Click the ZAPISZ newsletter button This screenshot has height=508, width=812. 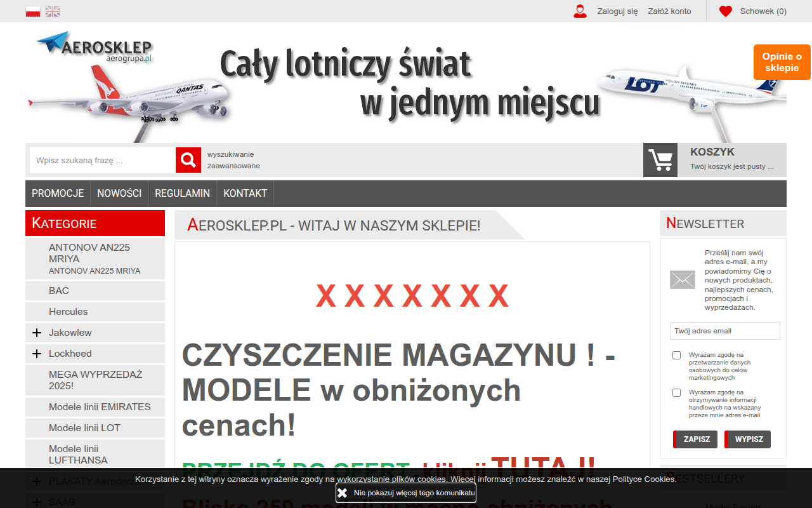[x=695, y=439]
